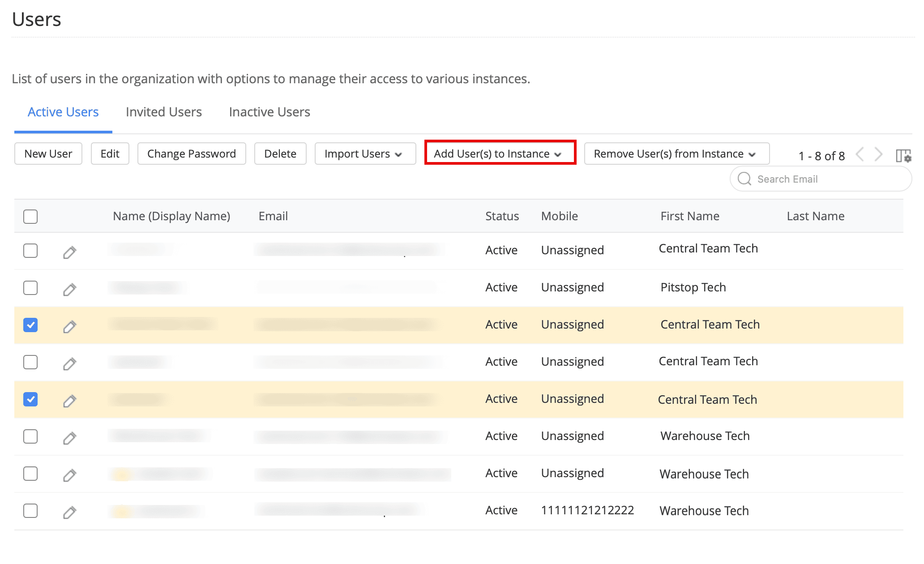Show the Inactive Users tab

(x=269, y=112)
